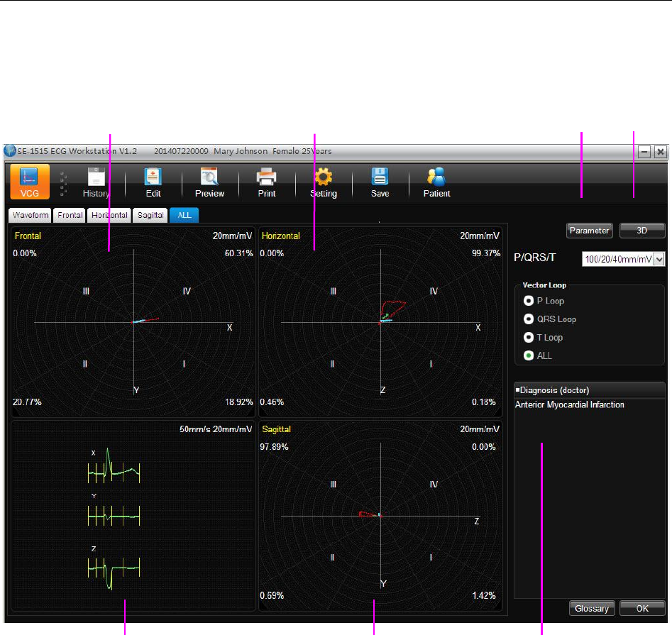Switch to the Sagittal tab
The width and height of the screenshot is (672, 635).
click(x=150, y=215)
